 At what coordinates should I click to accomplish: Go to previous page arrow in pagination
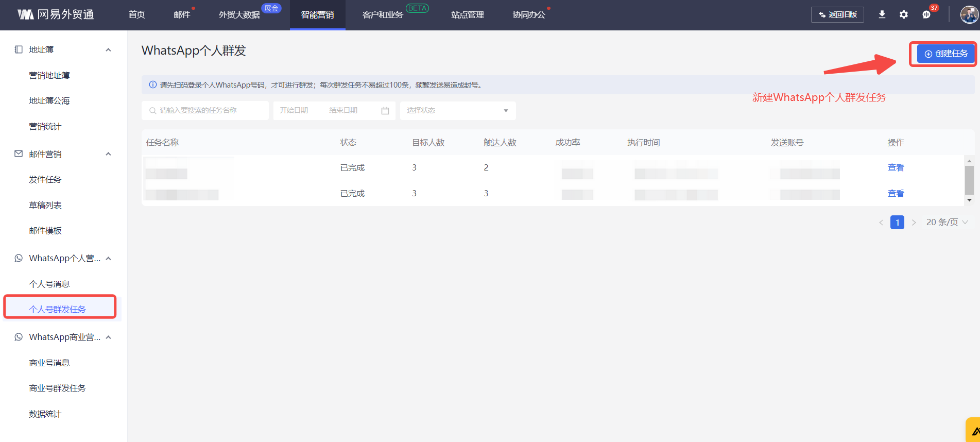[881, 223]
